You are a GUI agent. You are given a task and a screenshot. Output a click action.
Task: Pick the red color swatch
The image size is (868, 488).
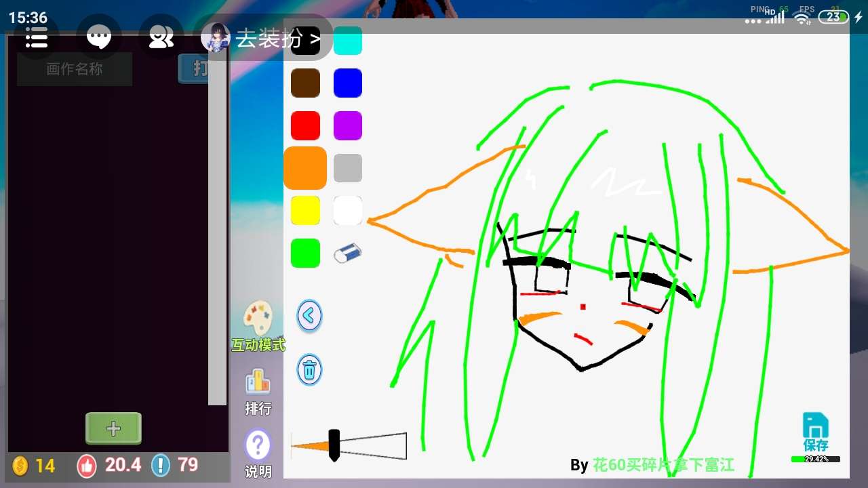pyautogui.click(x=305, y=126)
